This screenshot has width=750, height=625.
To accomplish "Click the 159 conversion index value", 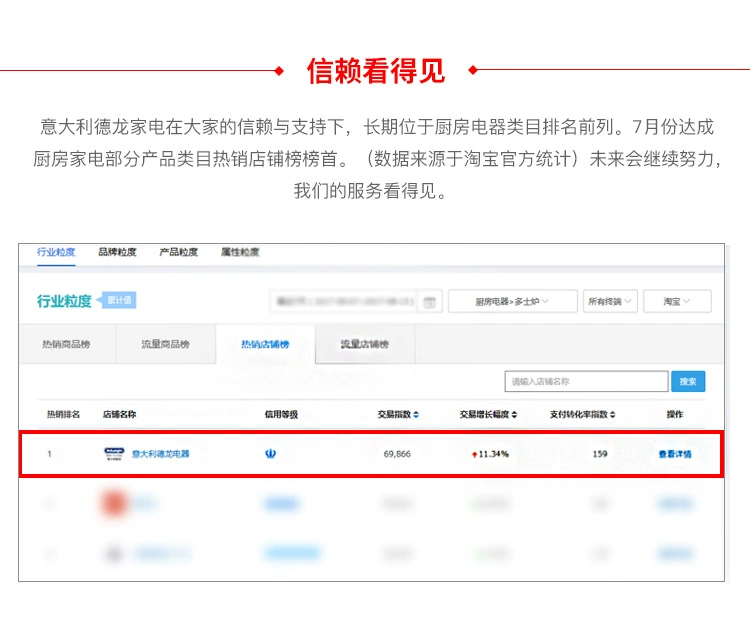I will point(600,454).
